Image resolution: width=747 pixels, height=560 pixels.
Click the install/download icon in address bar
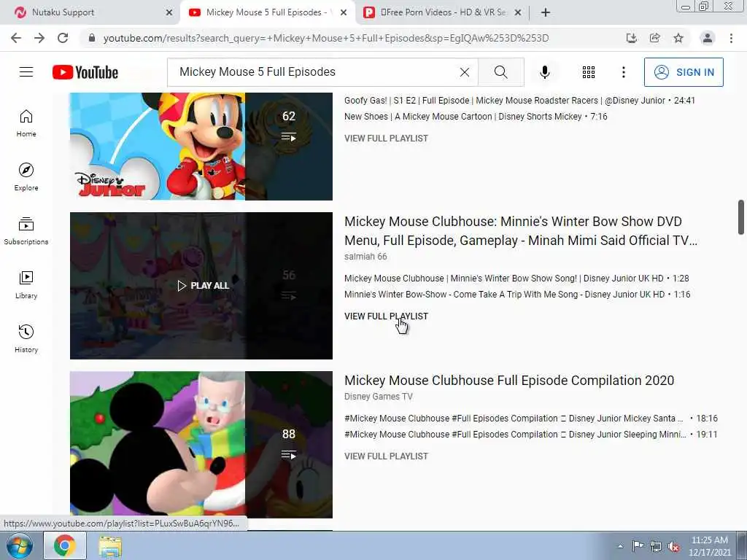[632, 38]
